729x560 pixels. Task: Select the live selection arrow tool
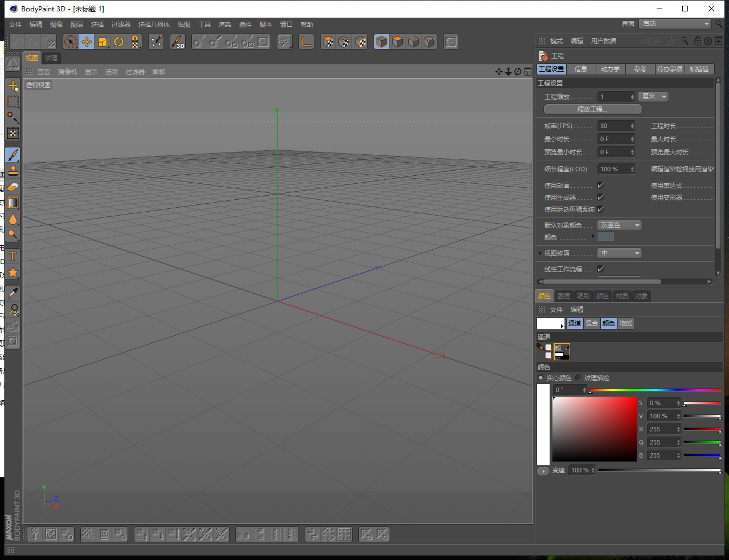click(71, 42)
